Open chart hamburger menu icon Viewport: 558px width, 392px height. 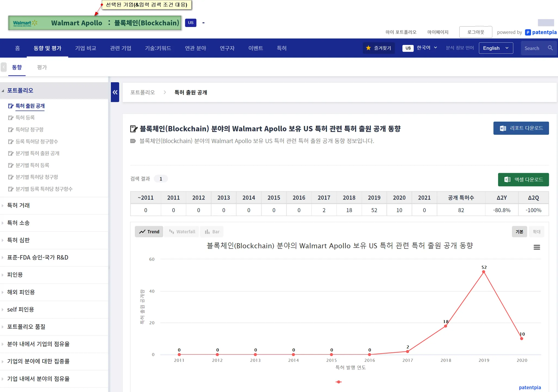536,247
